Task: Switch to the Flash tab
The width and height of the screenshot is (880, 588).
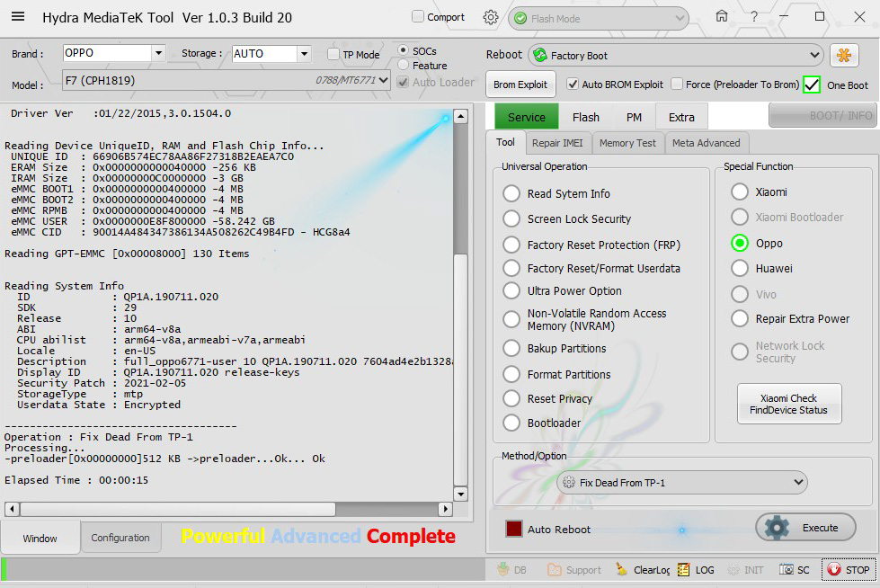Action: (x=586, y=117)
